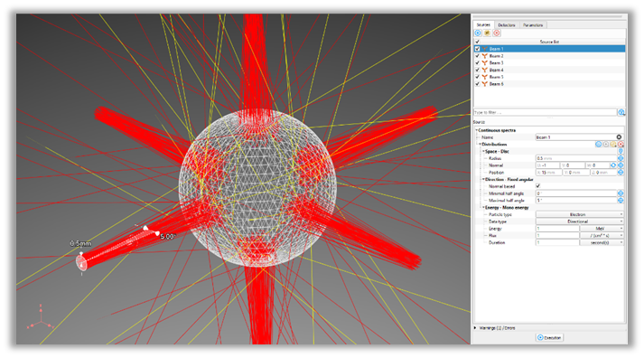Image resolution: width=644 pixels, height=358 pixels.
Task: Click the Beam 1 source icon
Action: click(485, 49)
